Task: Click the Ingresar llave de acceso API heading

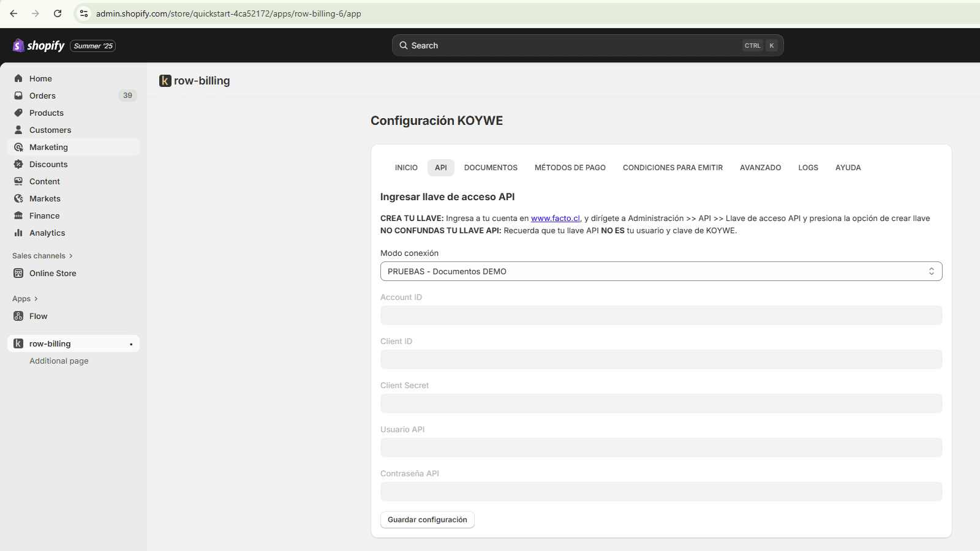Action: tap(447, 197)
